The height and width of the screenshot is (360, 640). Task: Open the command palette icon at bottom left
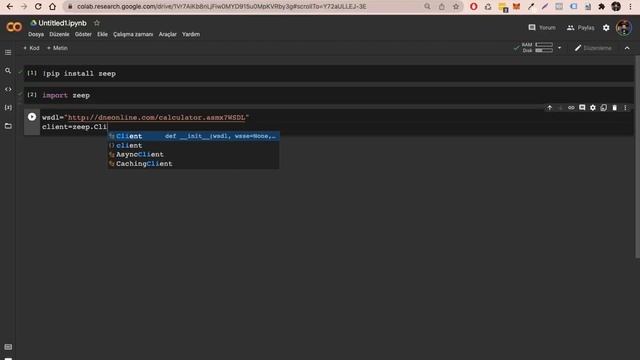click(8, 347)
